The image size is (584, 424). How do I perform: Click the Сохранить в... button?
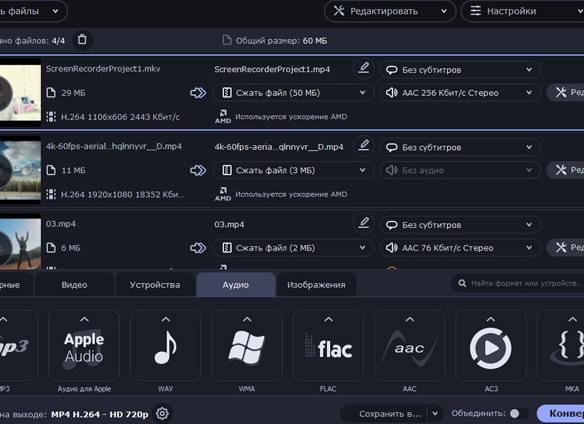(385, 414)
